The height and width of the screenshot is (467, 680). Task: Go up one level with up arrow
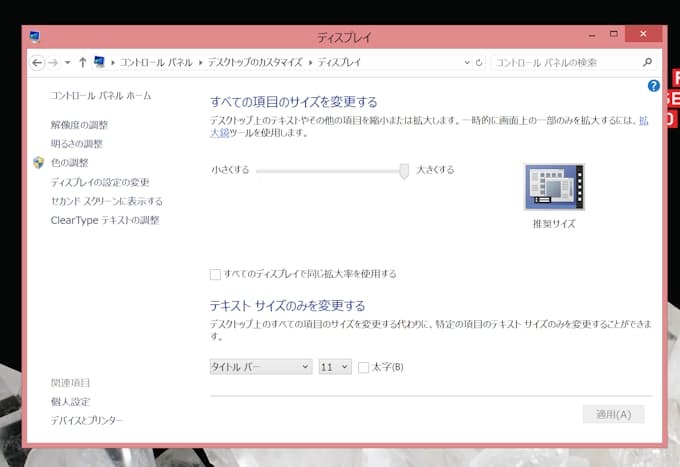[x=82, y=62]
